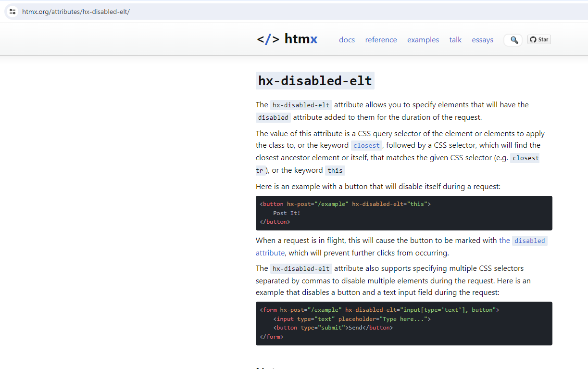Open the talk navigation item
The height and width of the screenshot is (369, 588).
pos(455,40)
